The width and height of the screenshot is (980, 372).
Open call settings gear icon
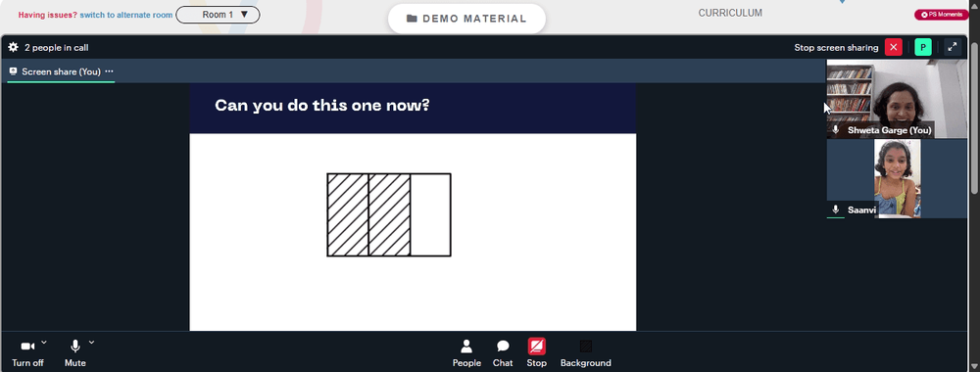pyautogui.click(x=13, y=47)
